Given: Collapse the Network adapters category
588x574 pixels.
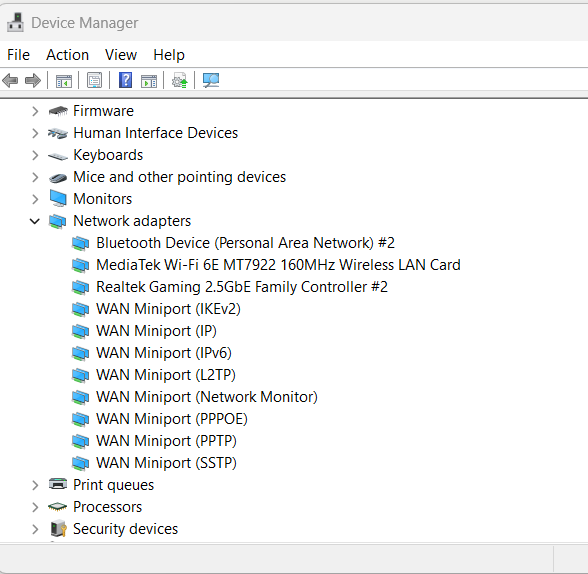Looking at the screenshot, I should [34, 221].
